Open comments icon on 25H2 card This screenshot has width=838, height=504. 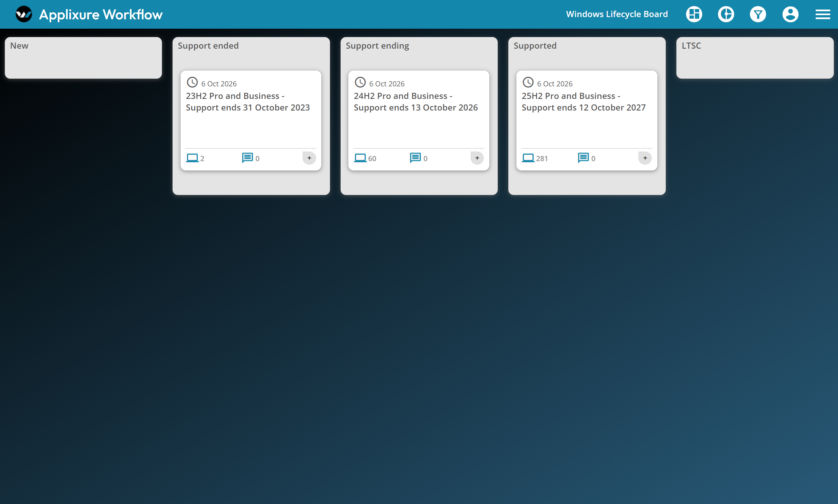pos(583,158)
